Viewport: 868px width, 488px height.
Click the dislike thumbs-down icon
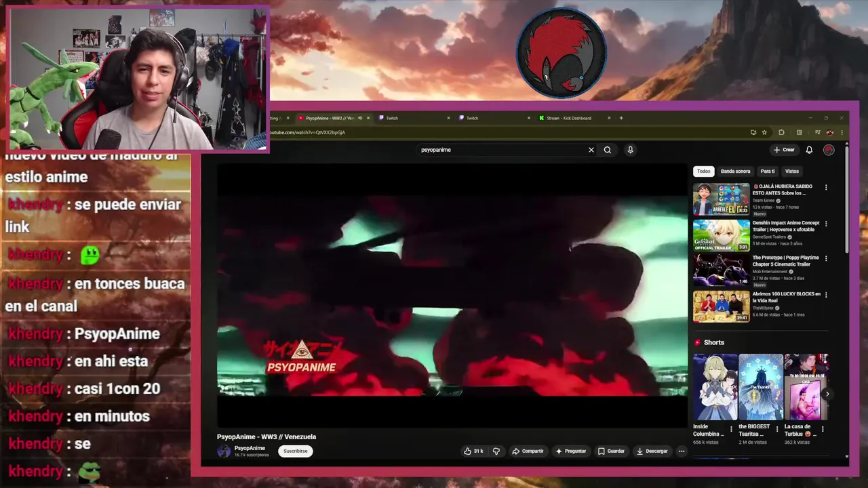click(x=496, y=451)
